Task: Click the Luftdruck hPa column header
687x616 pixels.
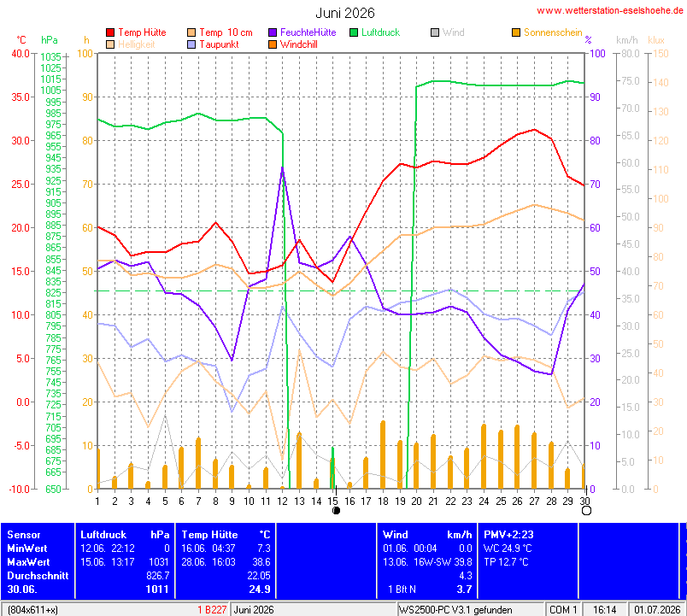Action: coord(125,535)
